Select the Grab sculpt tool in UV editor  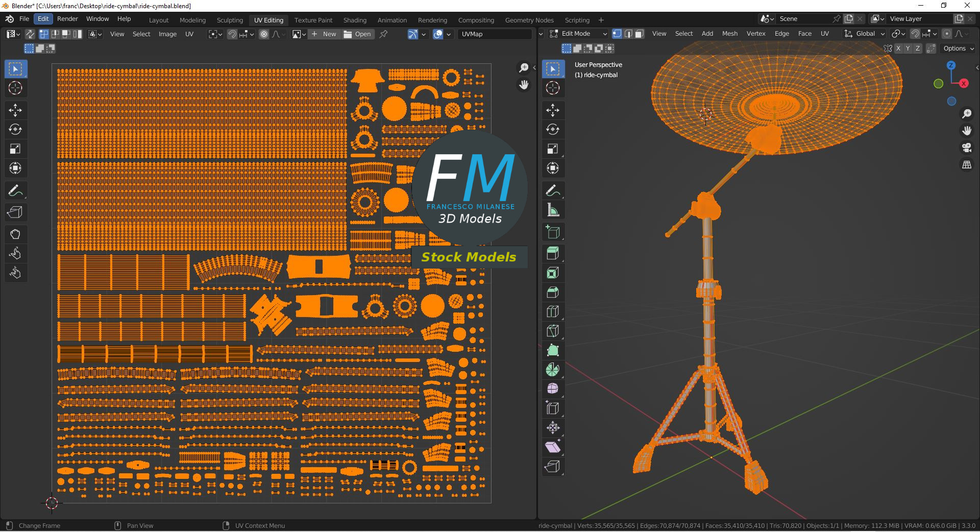(15, 234)
